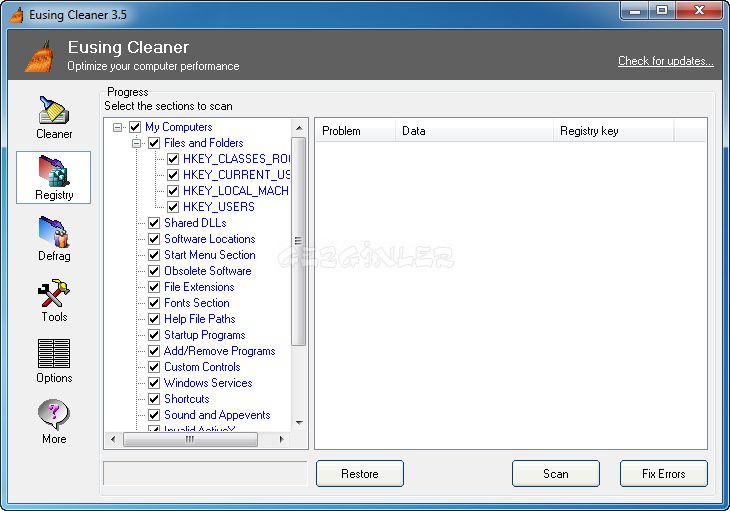730x511 pixels.
Task: Uncheck the Start Menu Section checkbox
Action: [154, 255]
